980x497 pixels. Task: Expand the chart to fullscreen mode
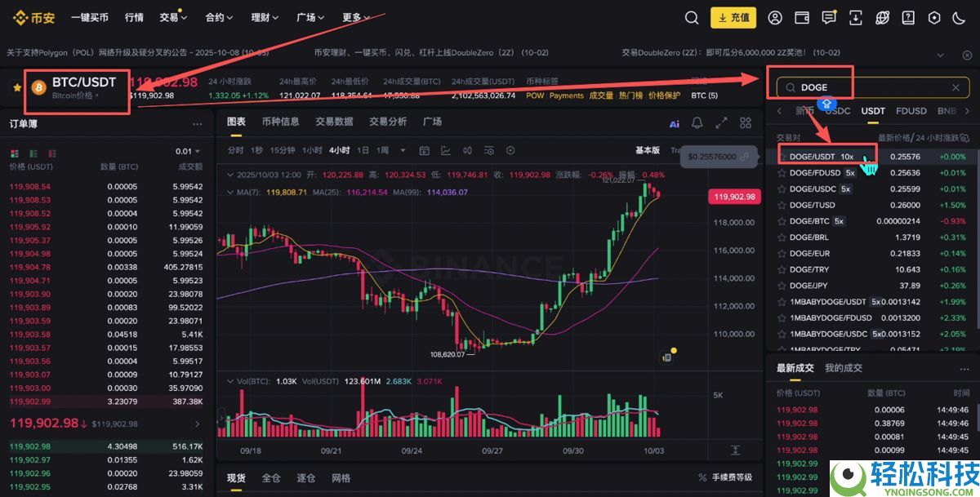click(720, 123)
